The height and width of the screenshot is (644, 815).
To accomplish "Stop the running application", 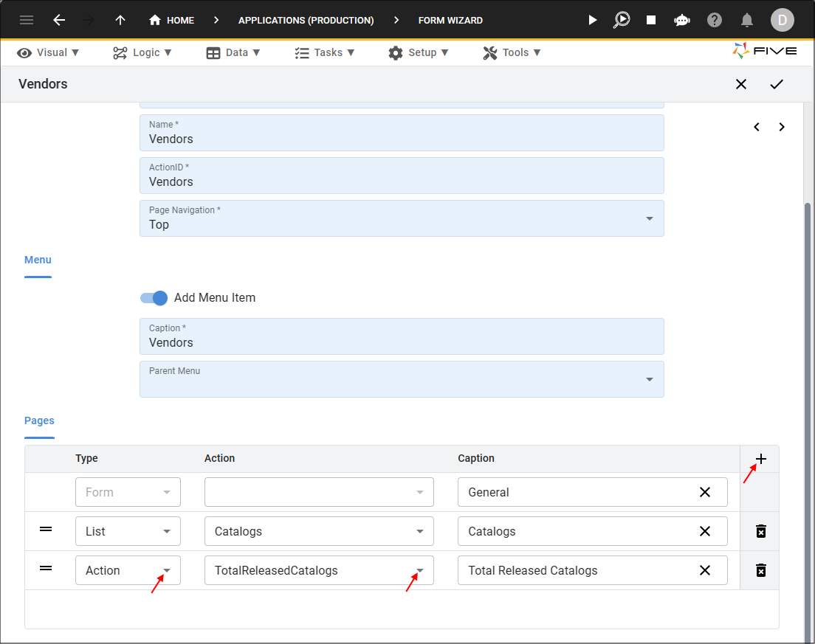I will [651, 20].
